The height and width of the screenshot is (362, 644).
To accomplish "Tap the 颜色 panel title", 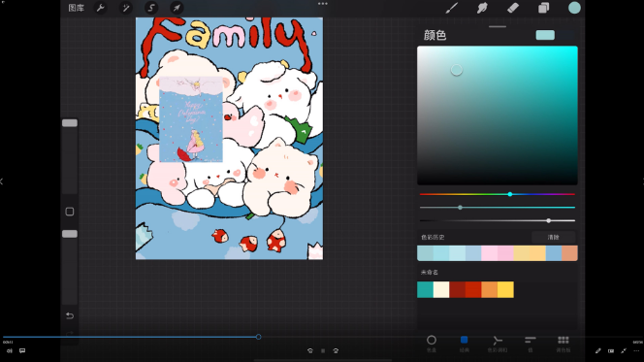I will [435, 35].
